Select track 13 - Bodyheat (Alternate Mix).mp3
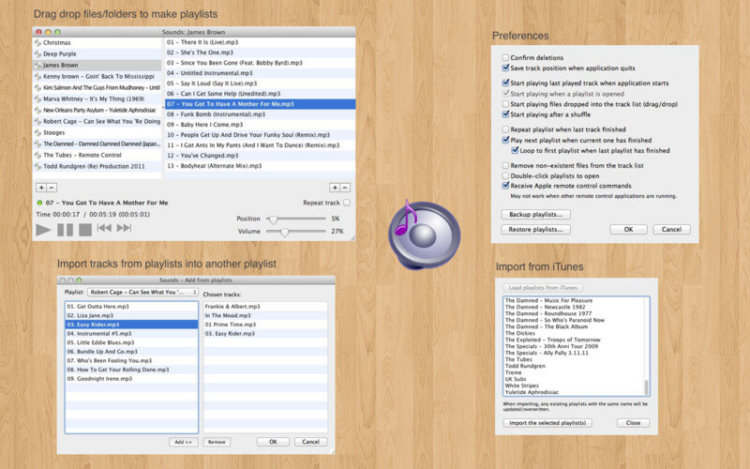 260,166
